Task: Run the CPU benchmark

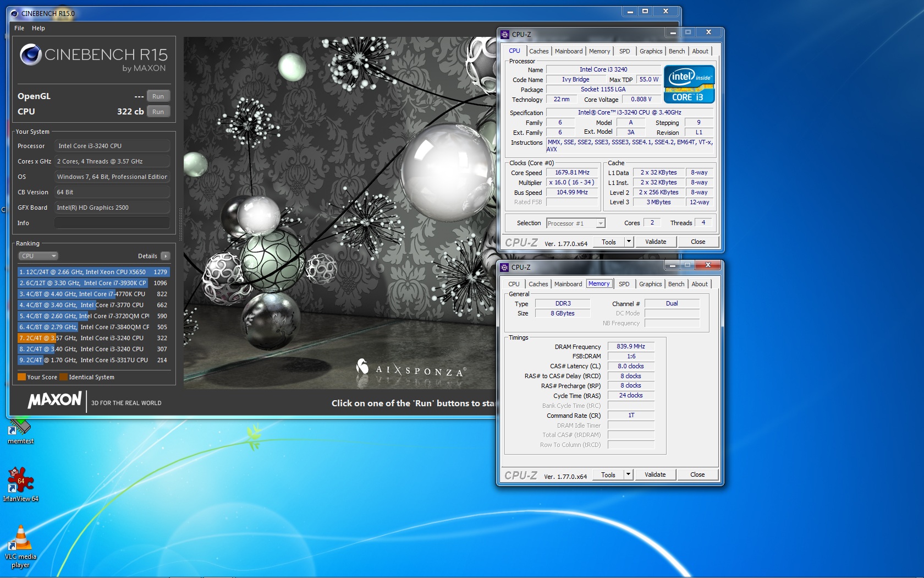Action: pos(158,112)
